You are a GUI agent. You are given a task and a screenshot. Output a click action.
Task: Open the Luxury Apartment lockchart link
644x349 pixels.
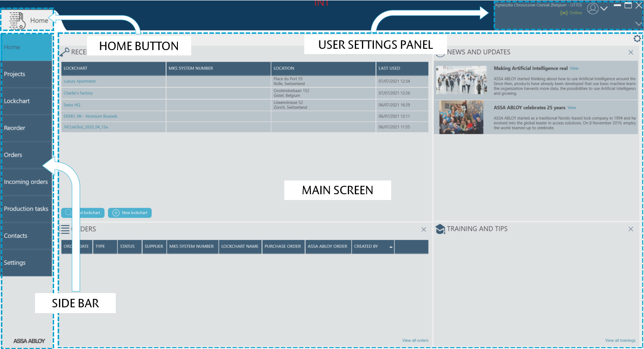point(79,82)
